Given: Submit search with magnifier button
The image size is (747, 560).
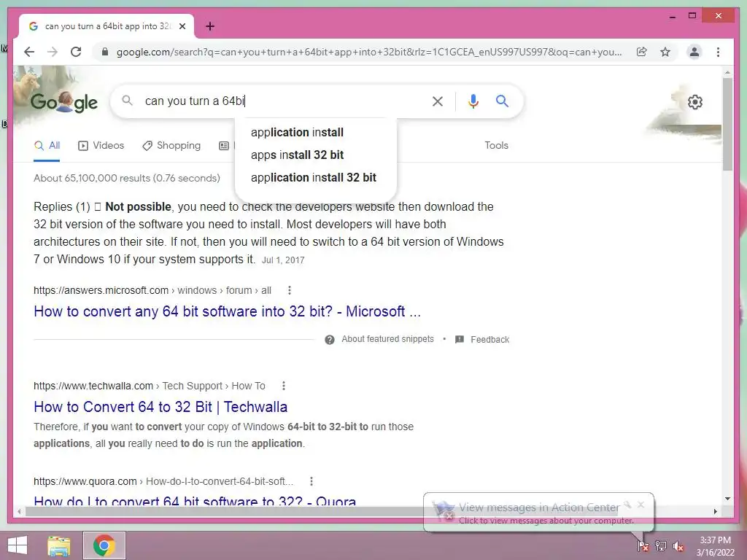Looking at the screenshot, I should pyautogui.click(x=502, y=101).
